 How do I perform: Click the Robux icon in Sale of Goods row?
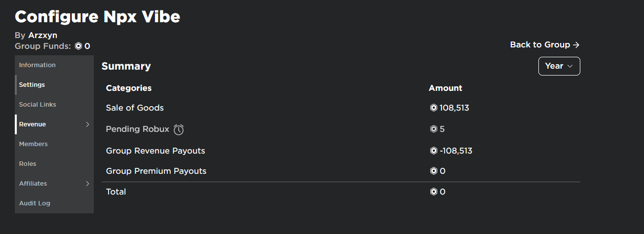coord(433,108)
